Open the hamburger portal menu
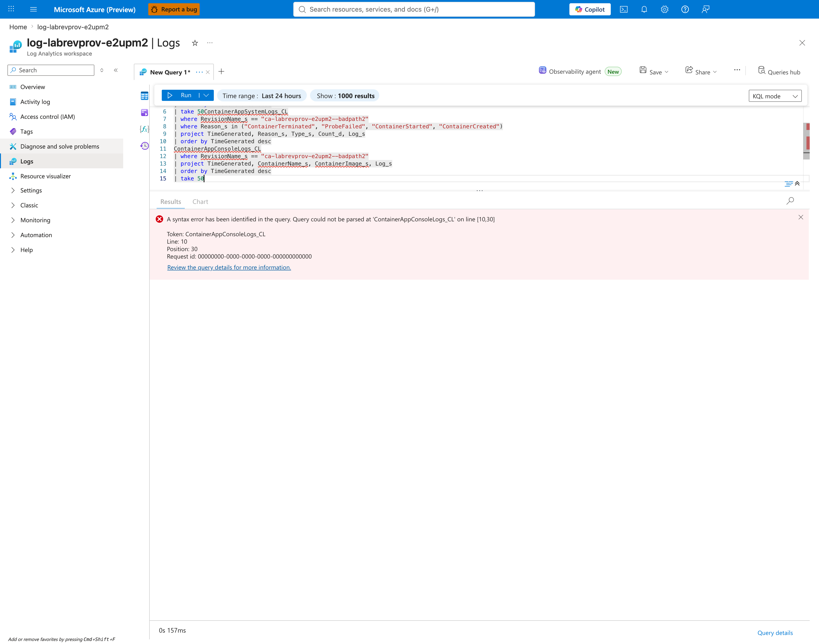819x644 pixels. pyautogui.click(x=33, y=9)
